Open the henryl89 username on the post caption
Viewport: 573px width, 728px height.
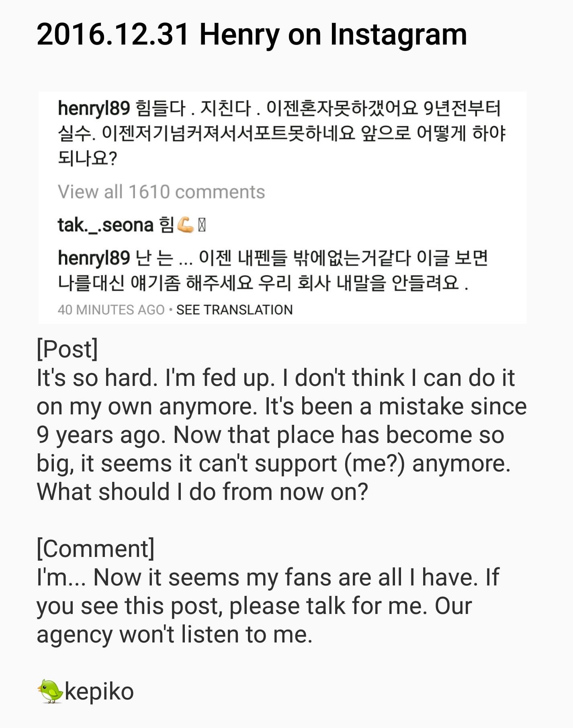94,108
